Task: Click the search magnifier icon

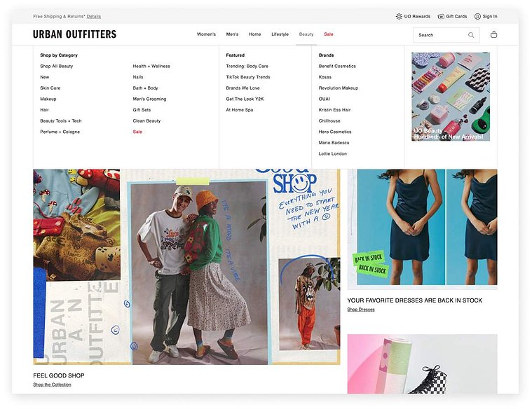Action: (x=471, y=35)
